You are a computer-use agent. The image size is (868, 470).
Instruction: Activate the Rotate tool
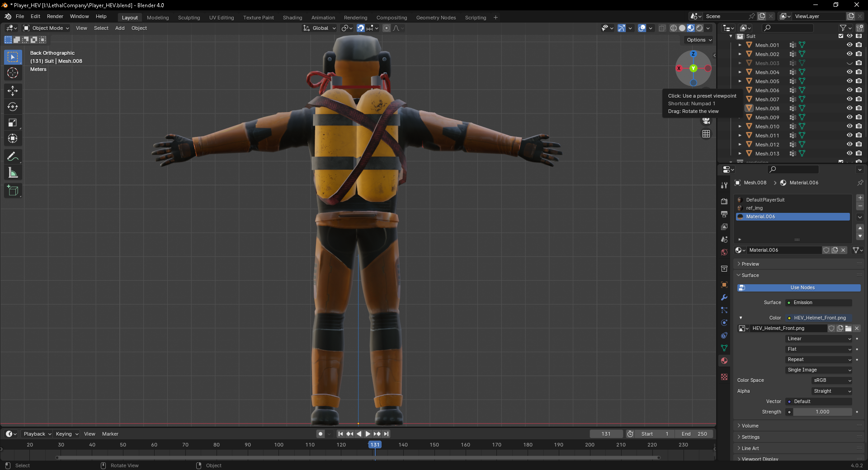click(x=13, y=107)
